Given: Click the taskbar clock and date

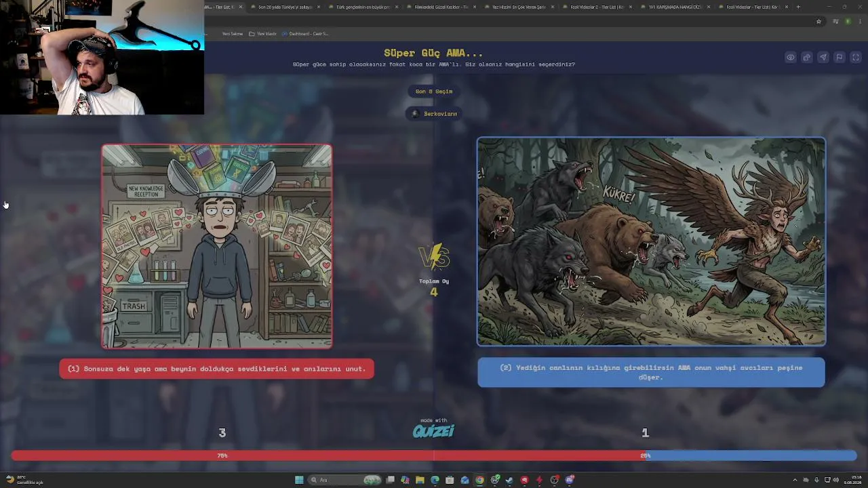Looking at the screenshot, I should pos(852,480).
